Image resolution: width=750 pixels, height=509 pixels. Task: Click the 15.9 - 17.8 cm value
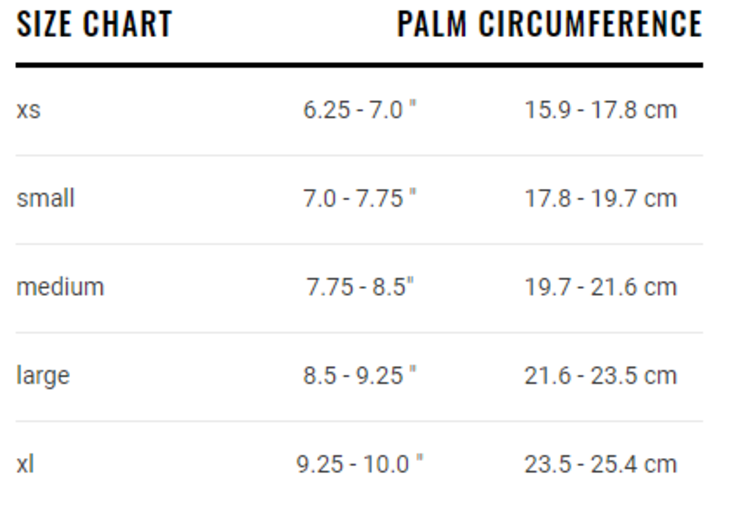pos(600,109)
